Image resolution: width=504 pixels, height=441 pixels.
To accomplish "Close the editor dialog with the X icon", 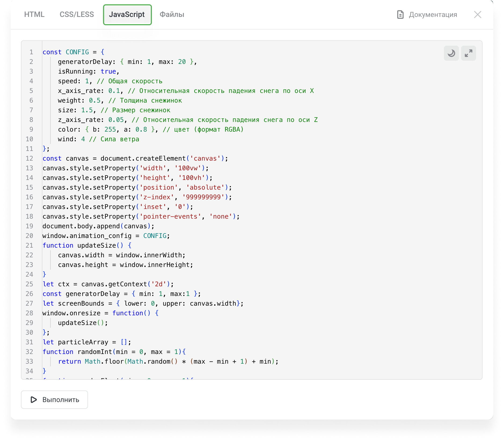I will [x=478, y=15].
